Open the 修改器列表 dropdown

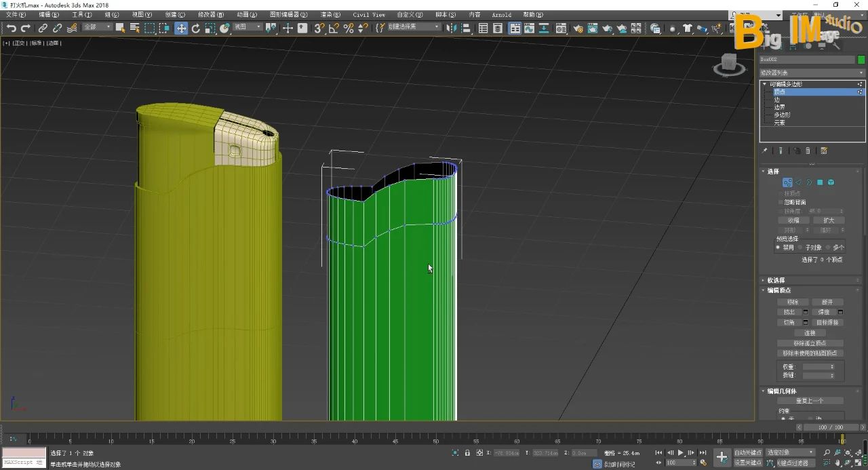tap(812, 73)
